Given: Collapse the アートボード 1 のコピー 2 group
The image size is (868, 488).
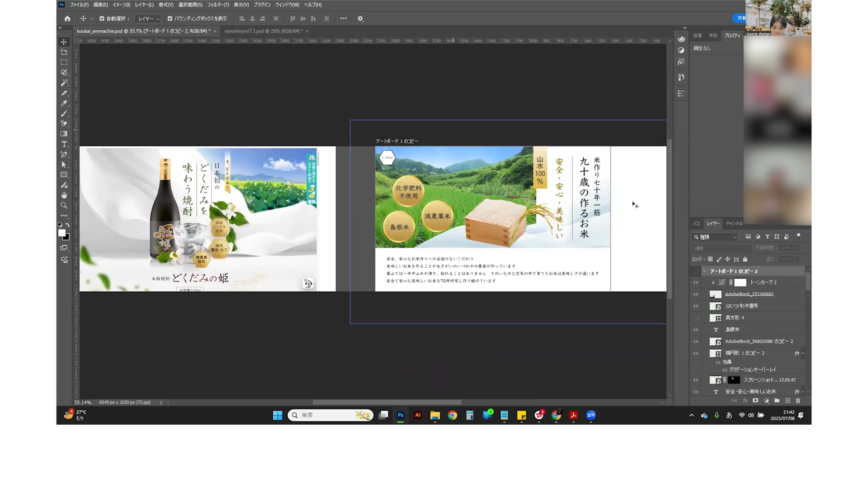Looking at the screenshot, I should coord(704,271).
